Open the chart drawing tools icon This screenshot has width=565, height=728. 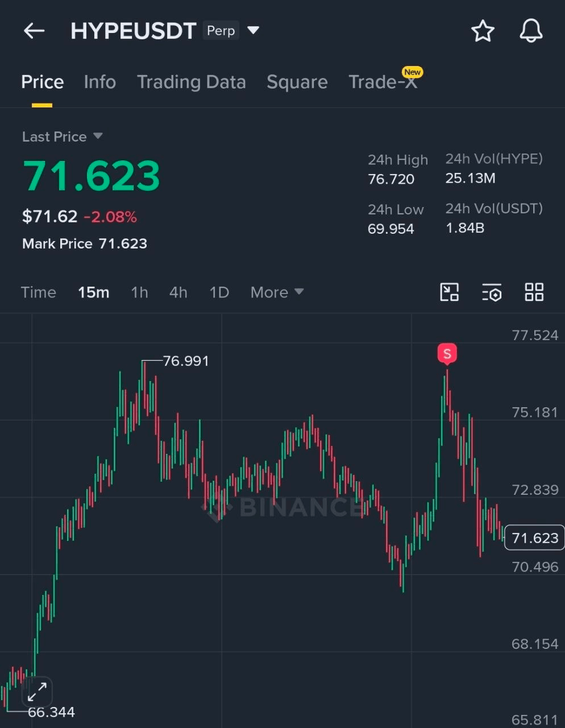(450, 292)
